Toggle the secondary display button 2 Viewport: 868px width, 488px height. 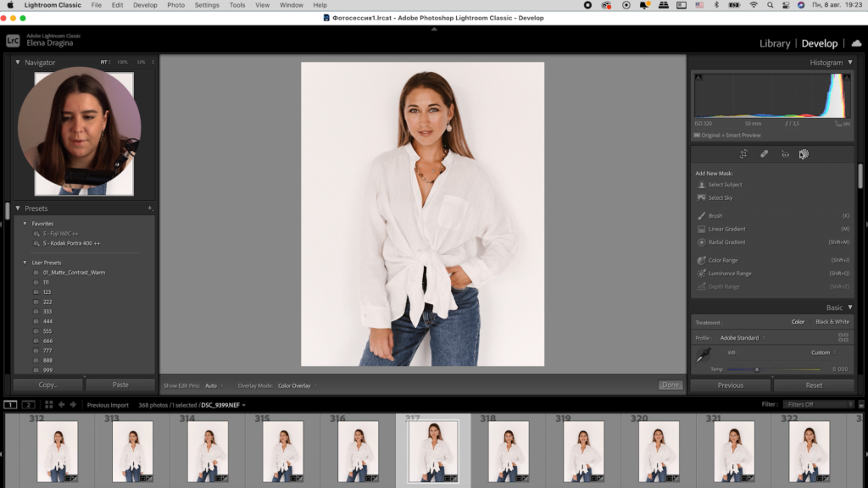(x=29, y=405)
